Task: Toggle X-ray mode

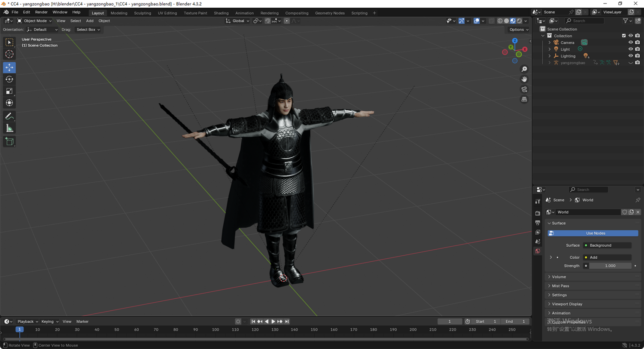Action: pos(492,21)
